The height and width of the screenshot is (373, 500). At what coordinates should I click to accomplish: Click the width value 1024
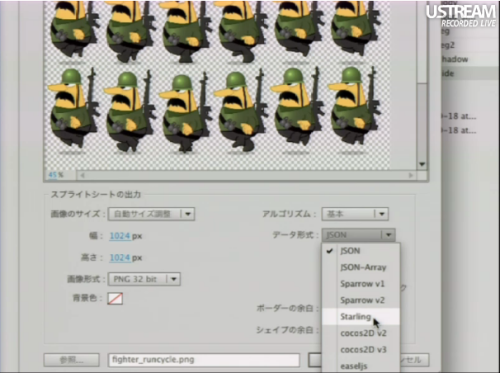120,236
